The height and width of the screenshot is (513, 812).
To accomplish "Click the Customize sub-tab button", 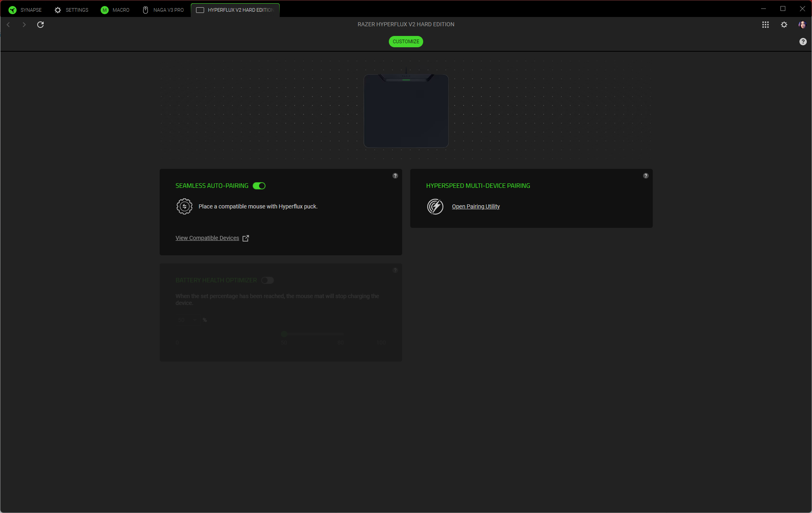I will pos(406,42).
